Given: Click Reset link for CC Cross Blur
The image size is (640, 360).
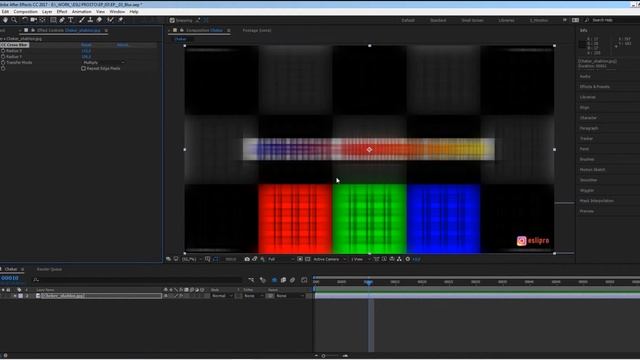Looking at the screenshot, I should click(x=86, y=45).
